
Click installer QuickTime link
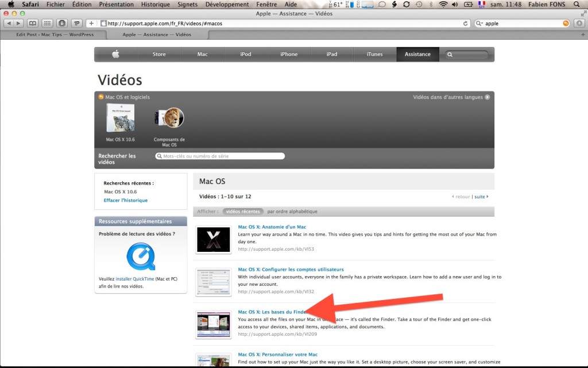click(x=134, y=279)
